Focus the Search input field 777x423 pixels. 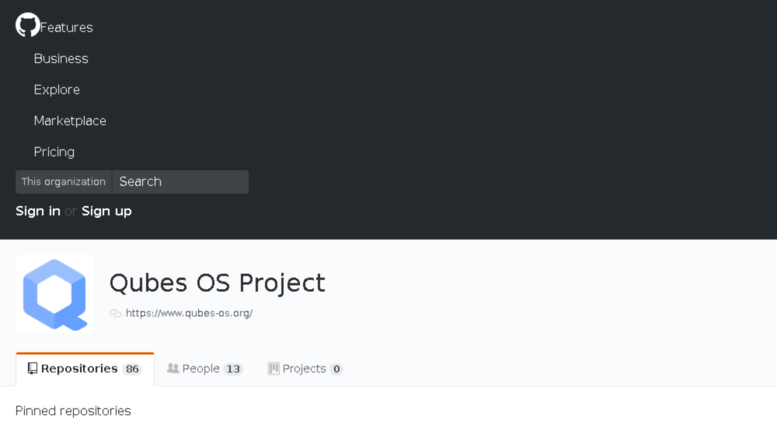pos(180,182)
